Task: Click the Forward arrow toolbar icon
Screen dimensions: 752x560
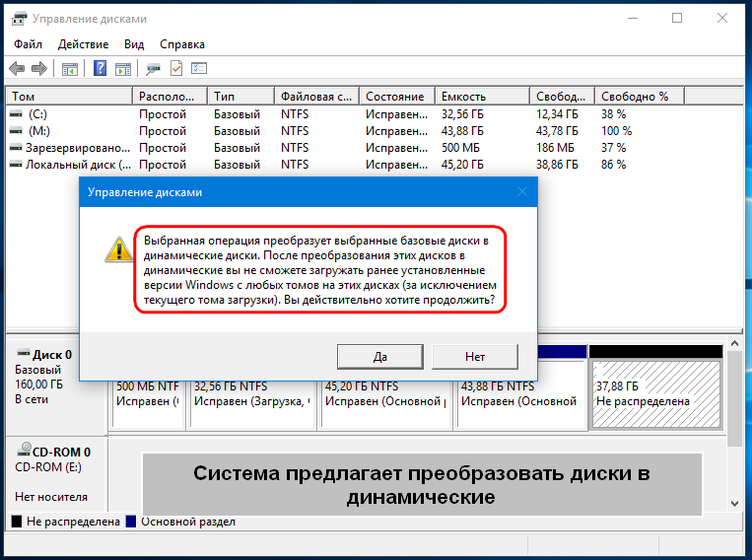Action: (x=39, y=69)
